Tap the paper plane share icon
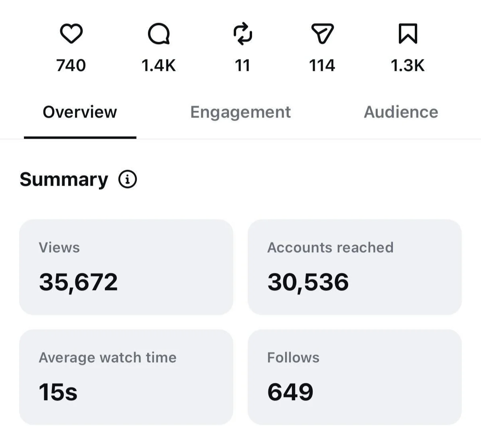The height and width of the screenshot is (448, 481). 322,33
